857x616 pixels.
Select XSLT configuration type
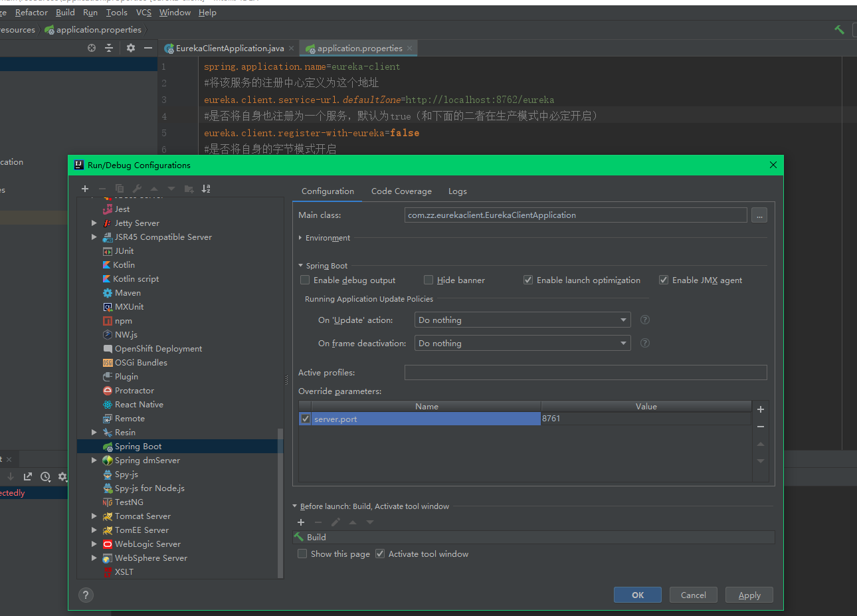click(124, 572)
